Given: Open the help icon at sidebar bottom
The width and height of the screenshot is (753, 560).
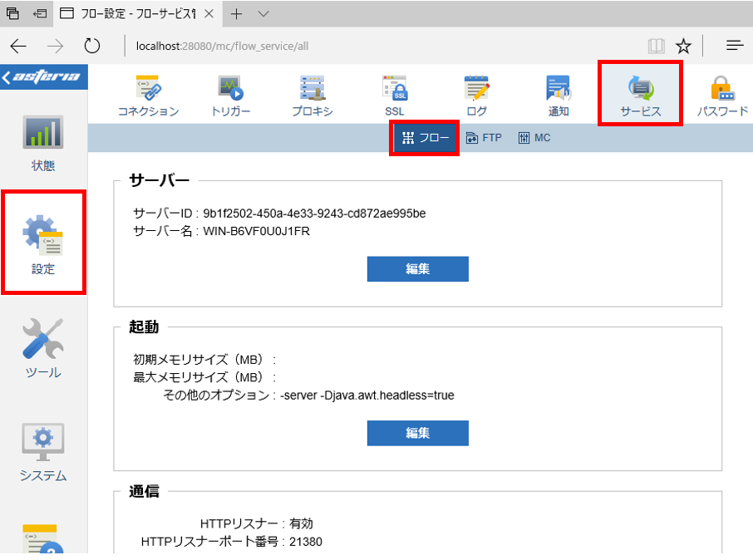Looking at the screenshot, I should coord(42,539).
